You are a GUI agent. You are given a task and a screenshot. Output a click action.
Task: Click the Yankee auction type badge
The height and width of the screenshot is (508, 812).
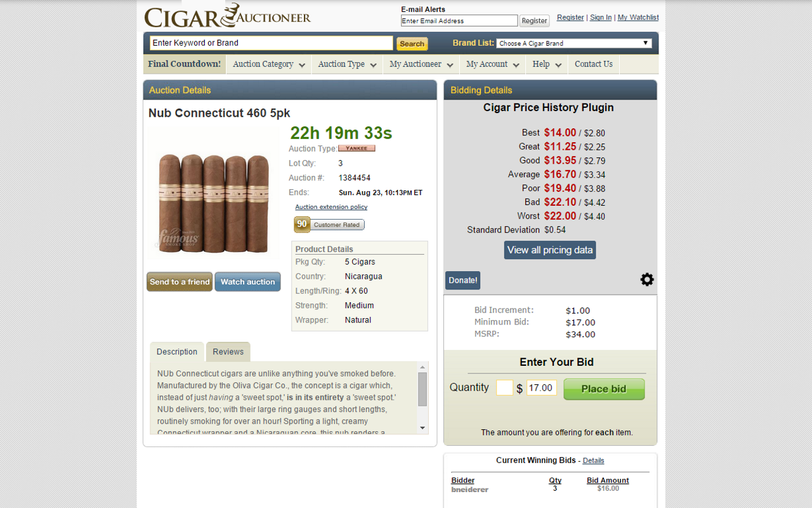357,149
